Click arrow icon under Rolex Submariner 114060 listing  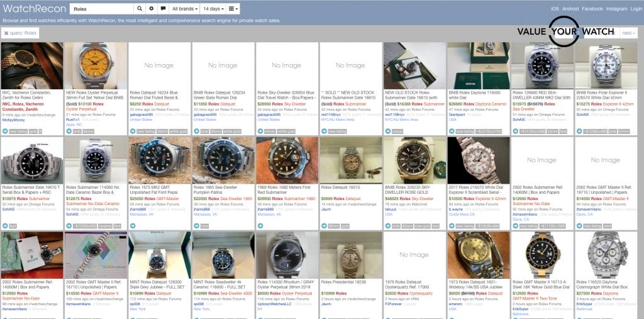[69, 225]
